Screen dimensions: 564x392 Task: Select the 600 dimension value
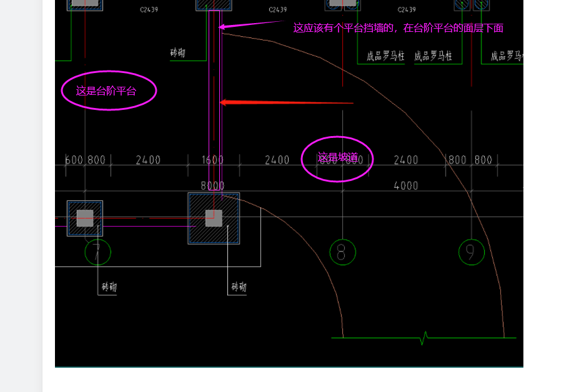74,160
